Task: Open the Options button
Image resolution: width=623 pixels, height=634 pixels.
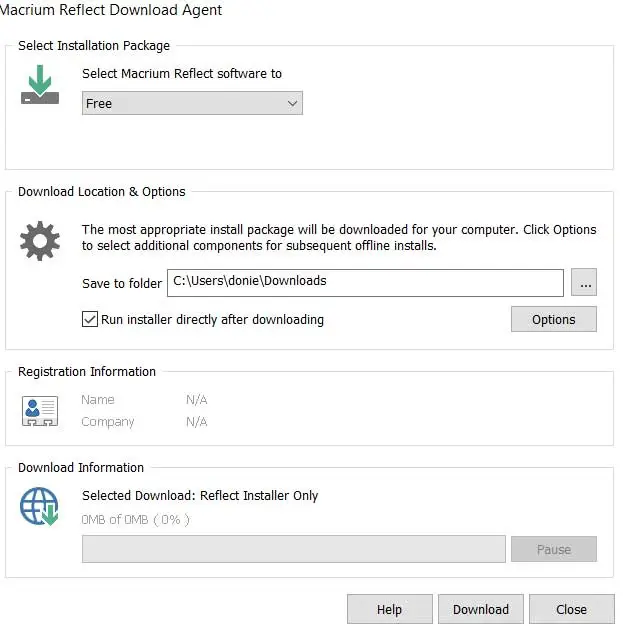Action: 553,320
